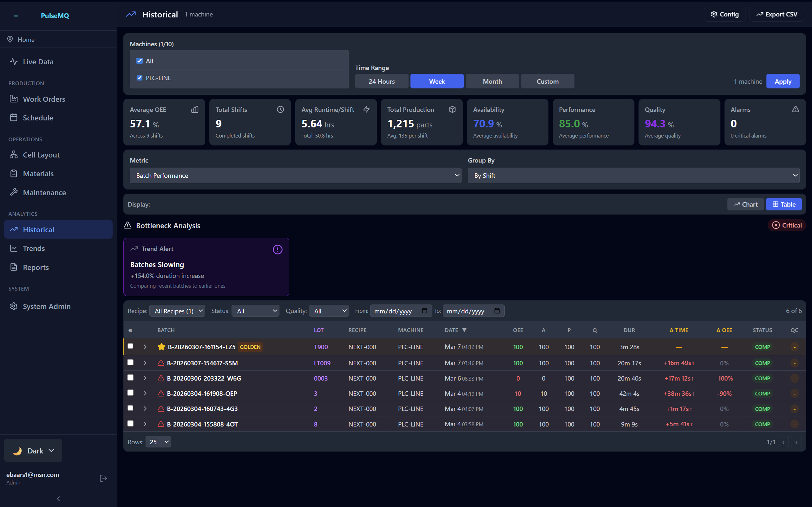The image size is (812, 507).
Task: Toggle the All machines checkbox
Action: click(x=140, y=61)
